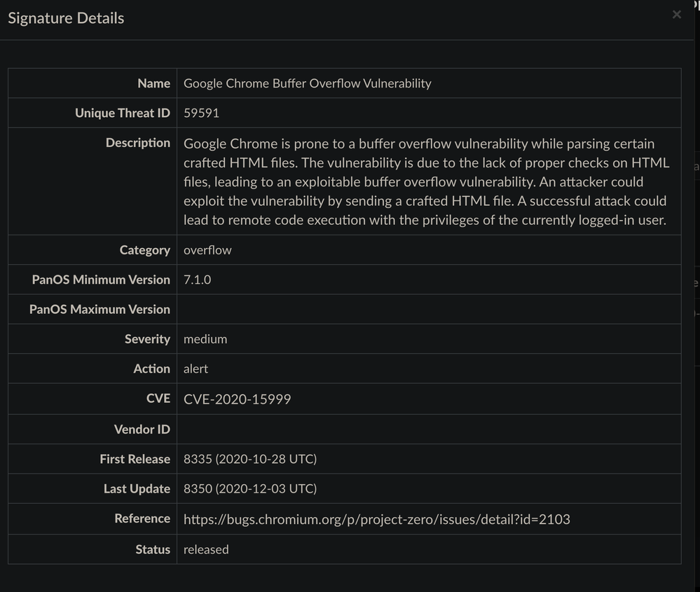Click the signature name Google Chrome Buffer Overflow Vulnerability
Image resolution: width=700 pixels, height=592 pixels.
tap(307, 83)
